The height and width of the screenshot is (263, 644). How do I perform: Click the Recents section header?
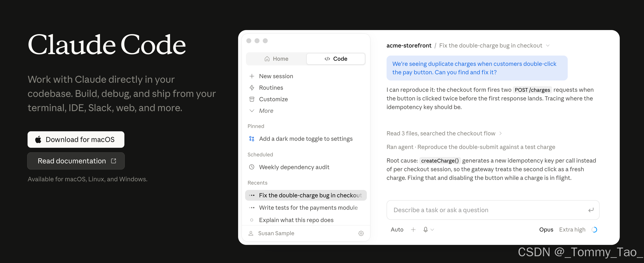257,183
